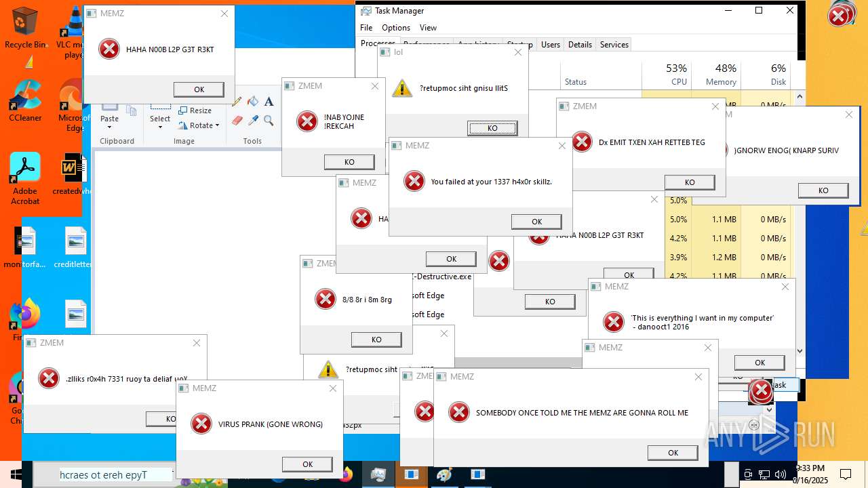Viewport: 868px width, 488px height.
Task: Close the !NAB YOJNE !REKCAH dialog
Action: pos(374,86)
